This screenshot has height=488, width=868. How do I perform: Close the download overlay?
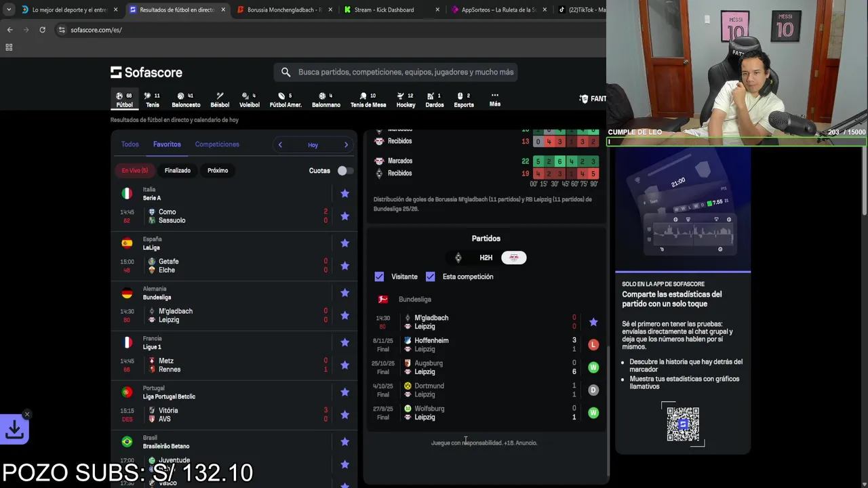pyautogui.click(x=27, y=414)
